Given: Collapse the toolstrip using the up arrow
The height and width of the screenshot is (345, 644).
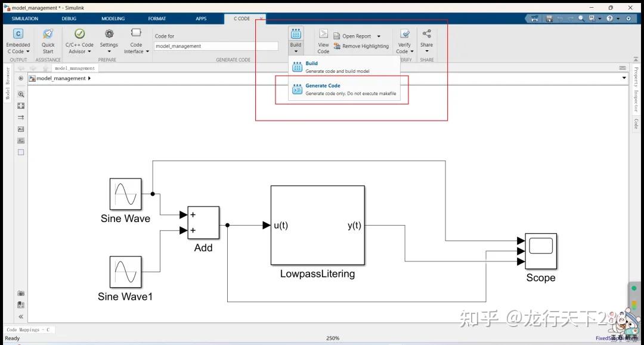Looking at the screenshot, I should pos(636,59).
